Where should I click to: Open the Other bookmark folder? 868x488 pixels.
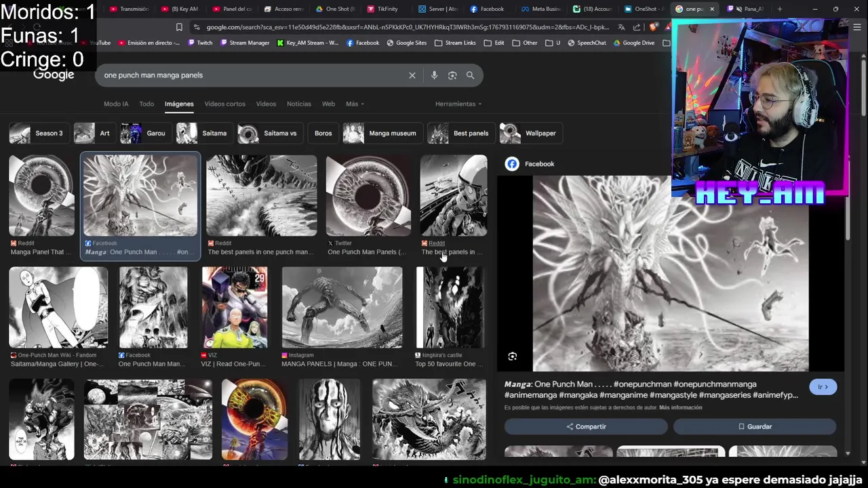[525, 43]
